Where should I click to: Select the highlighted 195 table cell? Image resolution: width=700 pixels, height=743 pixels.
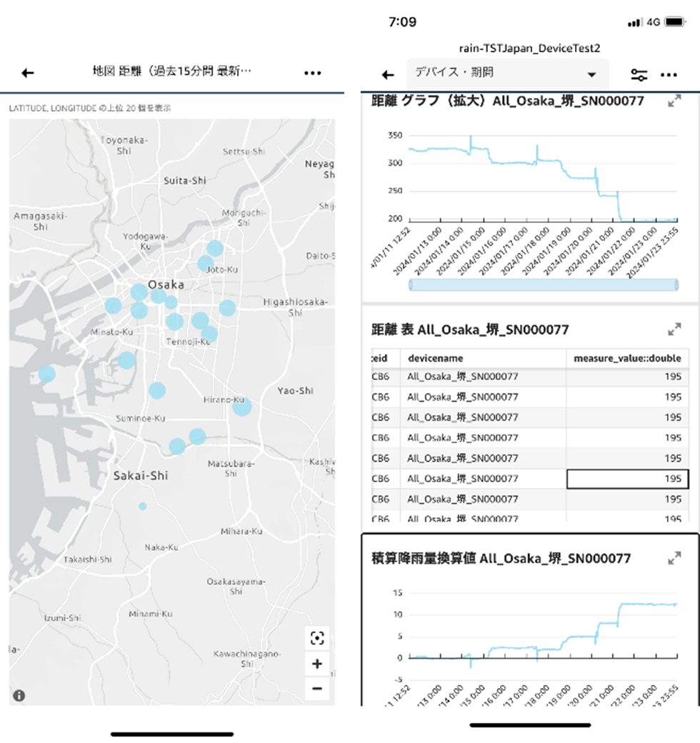pyautogui.click(x=627, y=479)
